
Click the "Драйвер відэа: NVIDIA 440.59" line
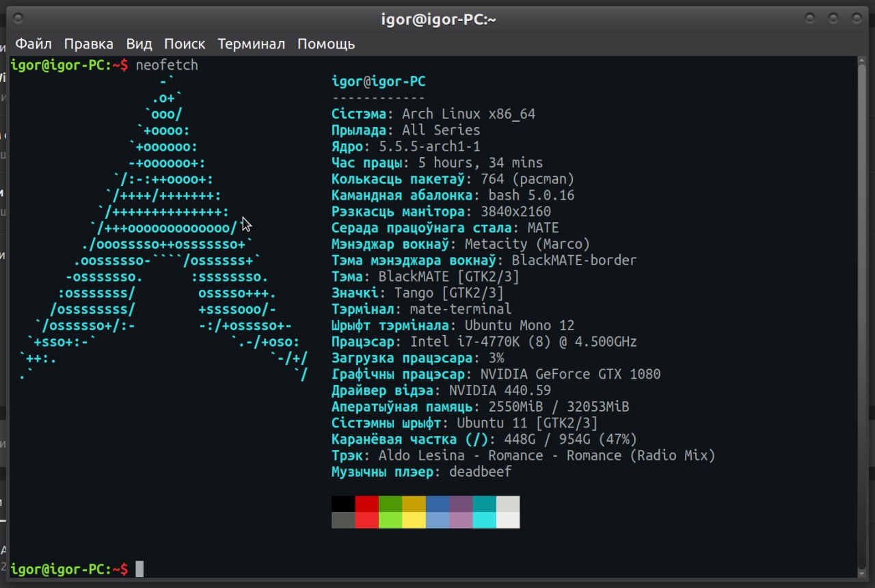[x=442, y=391]
